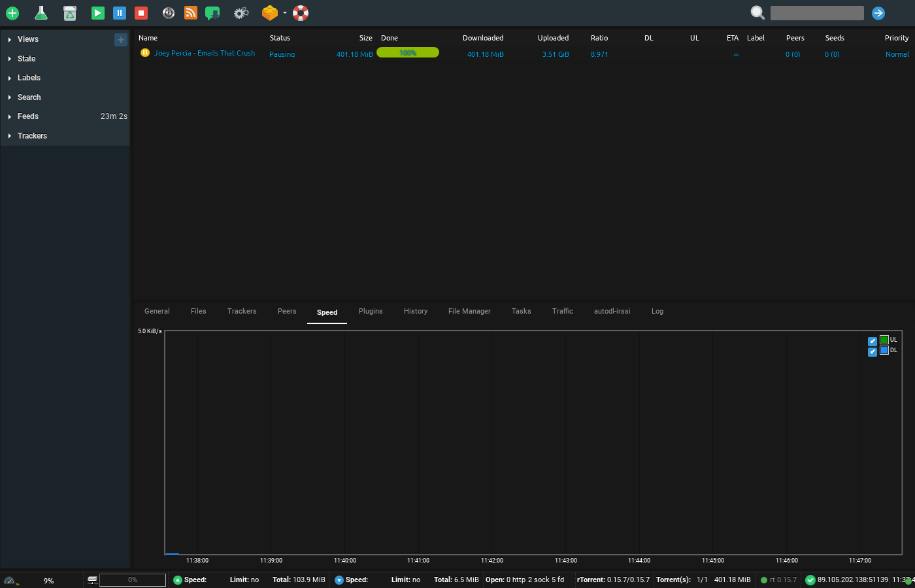Viewport: 915px width, 588px height.
Task: Open the help lifesaver icon
Action: click(x=300, y=13)
